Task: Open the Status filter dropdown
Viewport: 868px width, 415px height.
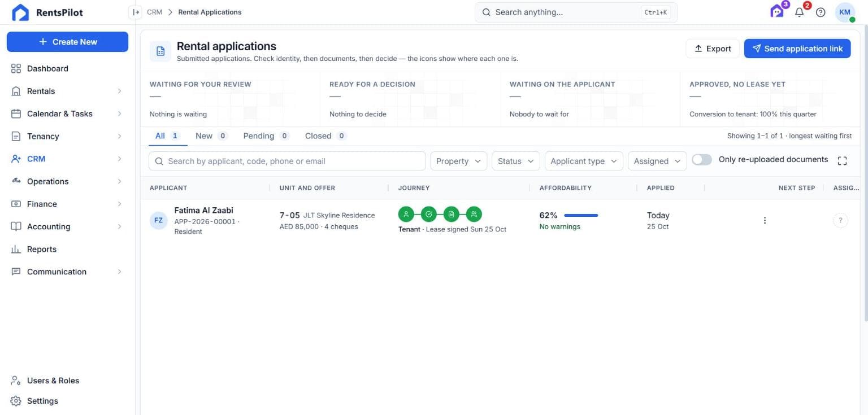Action: (516, 161)
